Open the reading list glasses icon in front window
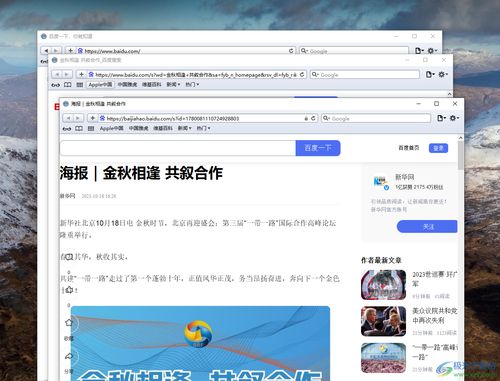Image resolution: width=500 pixels, height=381 pixels. click(x=67, y=128)
